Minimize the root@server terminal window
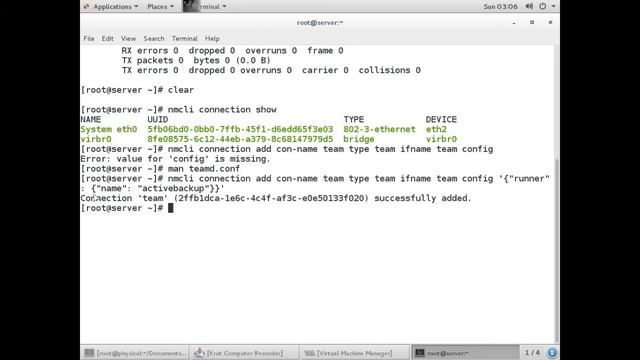 [514, 23]
